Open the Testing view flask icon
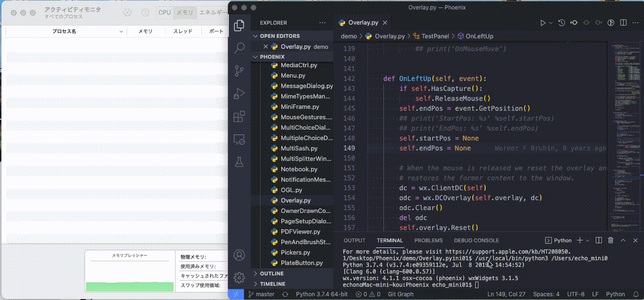The image size is (644, 300). click(239, 162)
